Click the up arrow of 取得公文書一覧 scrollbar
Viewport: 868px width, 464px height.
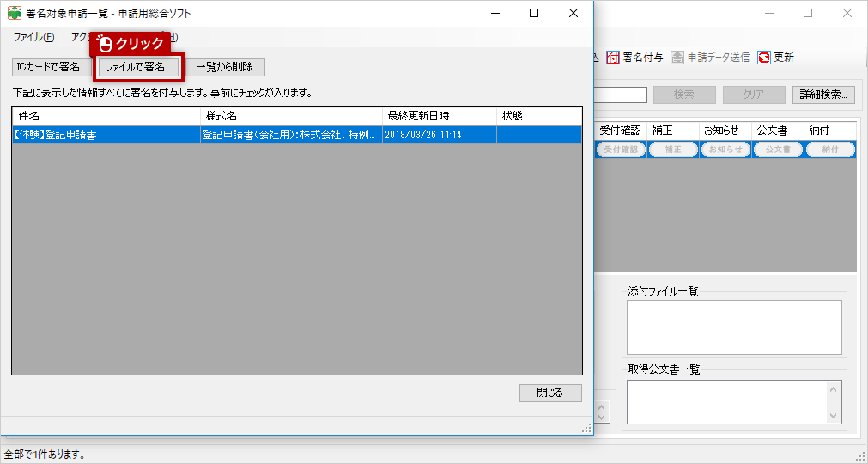[834, 389]
